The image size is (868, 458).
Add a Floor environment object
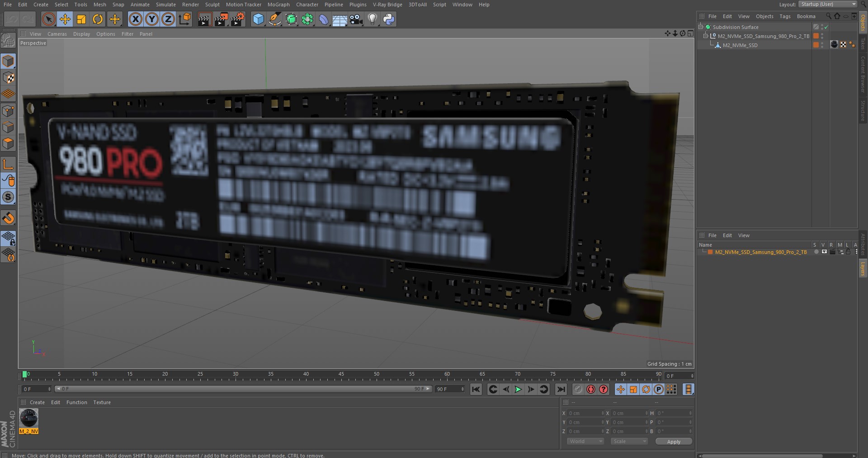(340, 19)
